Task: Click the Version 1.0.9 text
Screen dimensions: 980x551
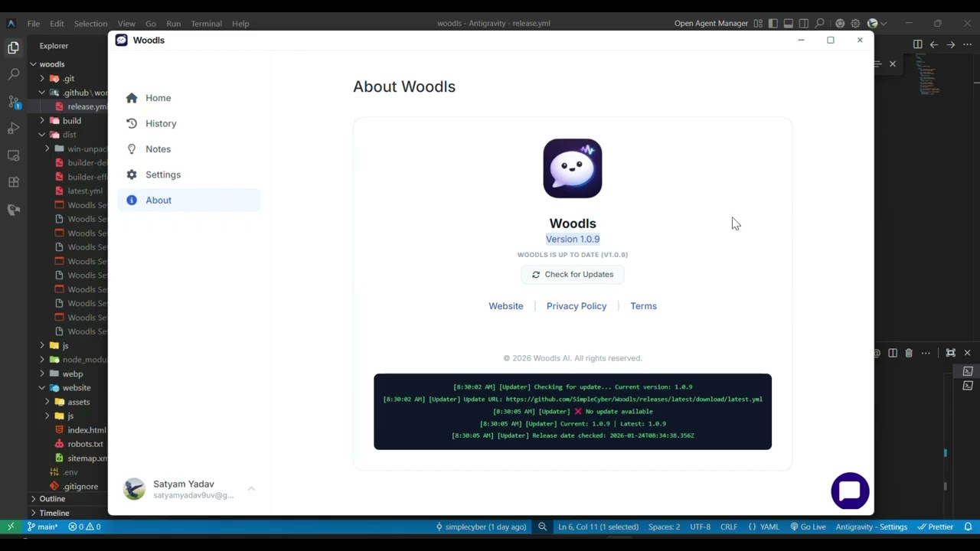Action: 573,240
